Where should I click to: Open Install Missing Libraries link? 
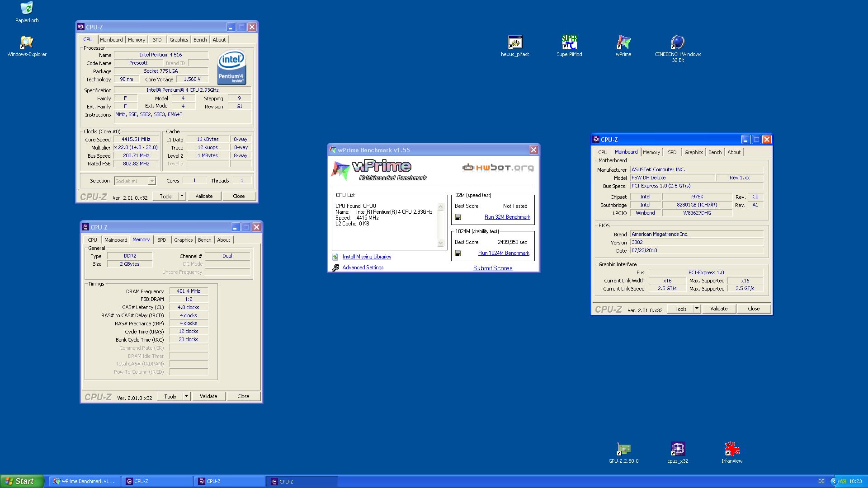[x=367, y=257]
